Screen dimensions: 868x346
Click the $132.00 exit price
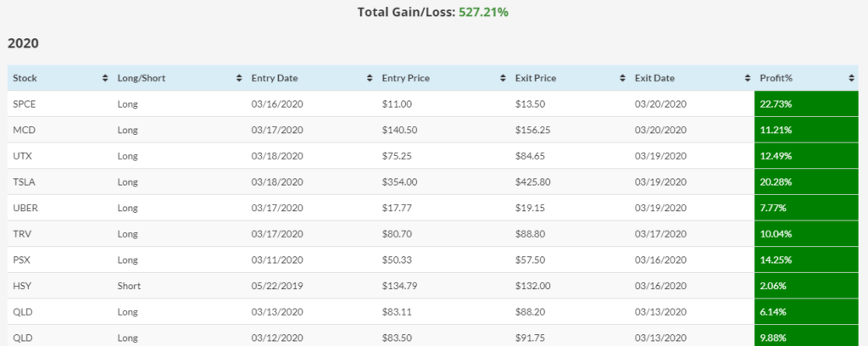click(x=532, y=286)
